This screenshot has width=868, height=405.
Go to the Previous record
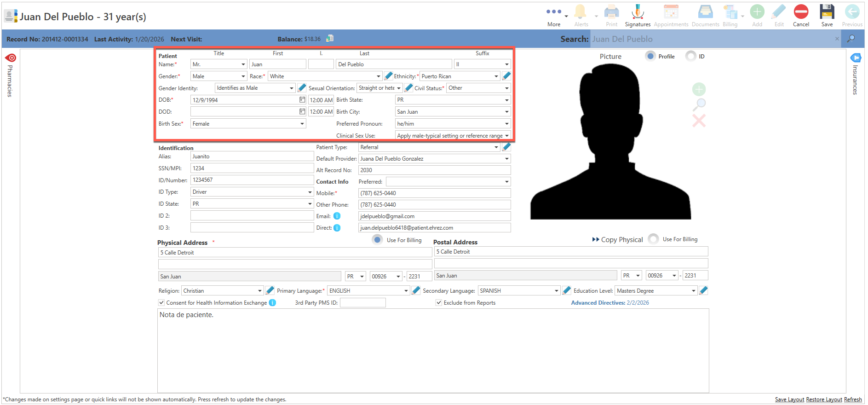pos(852,16)
